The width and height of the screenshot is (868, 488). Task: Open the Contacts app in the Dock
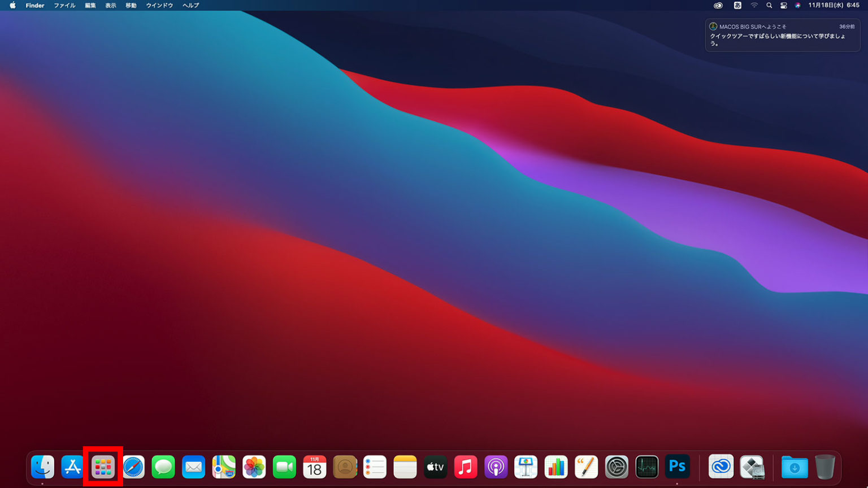pyautogui.click(x=345, y=467)
